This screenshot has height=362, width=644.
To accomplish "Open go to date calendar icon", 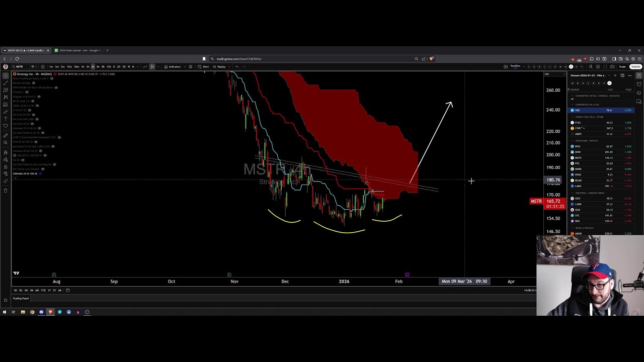I will point(68,290).
